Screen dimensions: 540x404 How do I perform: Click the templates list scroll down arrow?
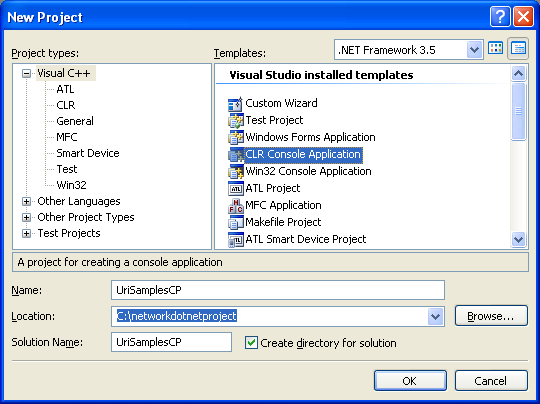518,239
